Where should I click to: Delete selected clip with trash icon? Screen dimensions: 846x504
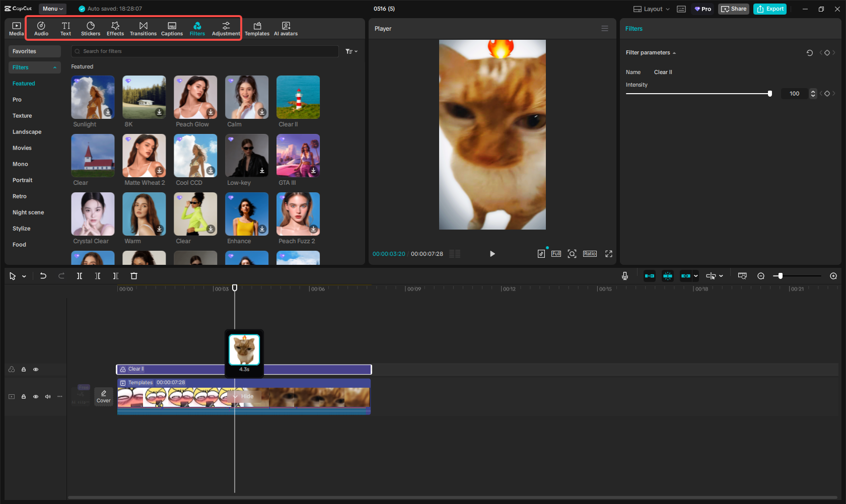pyautogui.click(x=134, y=276)
